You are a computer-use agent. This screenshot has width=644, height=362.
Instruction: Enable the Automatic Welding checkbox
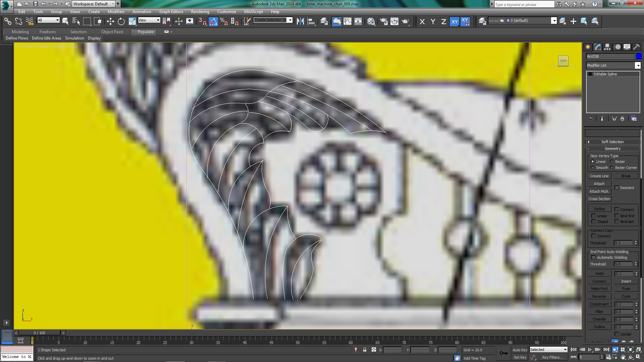(x=593, y=257)
